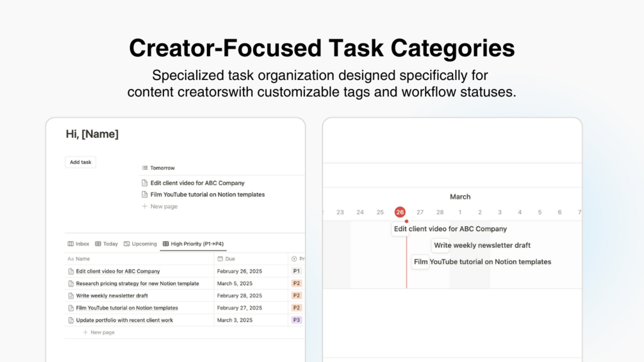Click the Upcoming calendar icon
The width and height of the screenshot is (644, 362).
click(127, 244)
